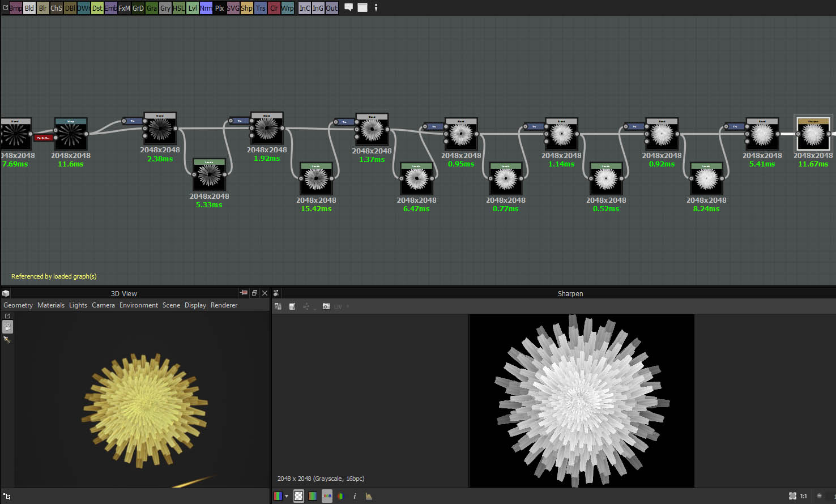Select the Levels node showing 15.42ms

point(316,179)
